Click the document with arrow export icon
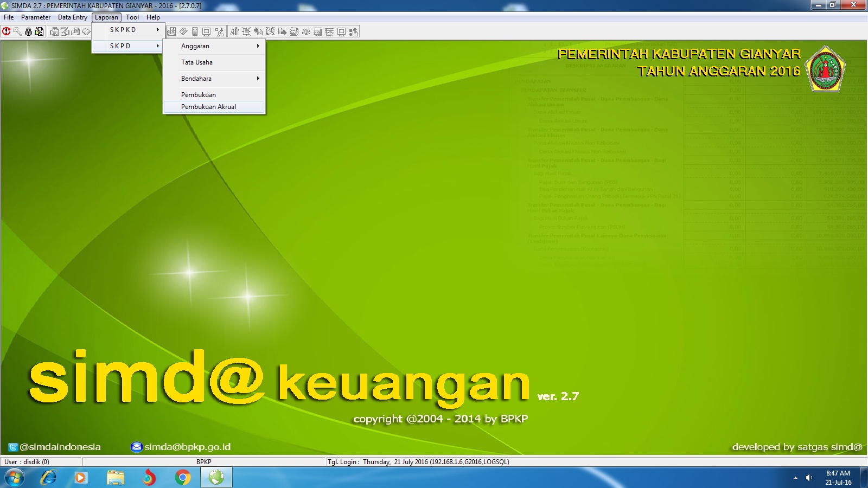The width and height of the screenshot is (868, 488). [282, 31]
